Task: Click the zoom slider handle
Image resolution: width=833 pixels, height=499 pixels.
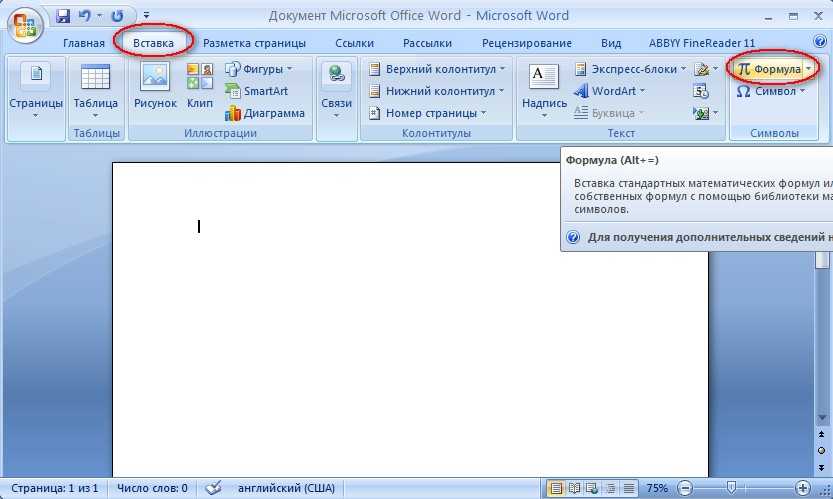Action: 732,487
